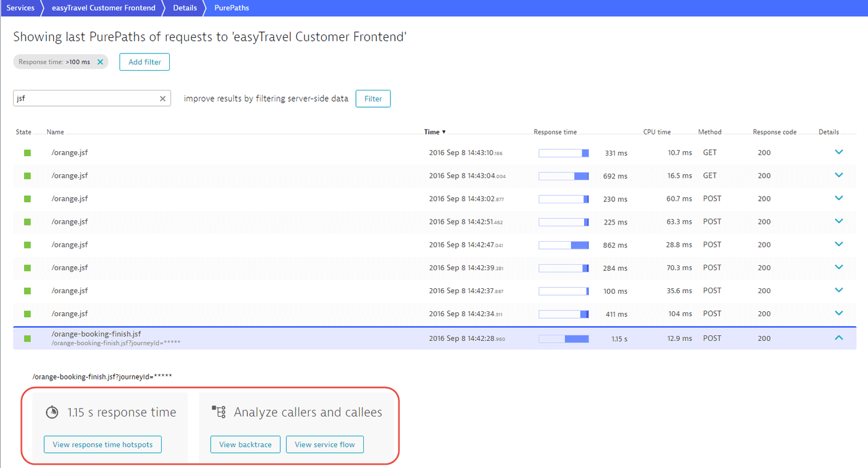Viewport: 868px width, 468px height.
Task: Go to Services breadcrumb
Action: [20, 8]
